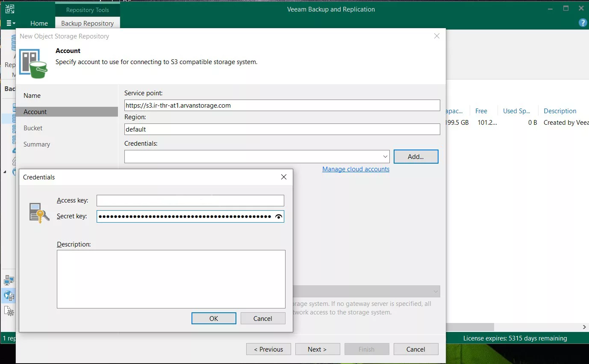Click the horizontal scrollbar right arrow
The image size is (589, 364).
point(584,327)
